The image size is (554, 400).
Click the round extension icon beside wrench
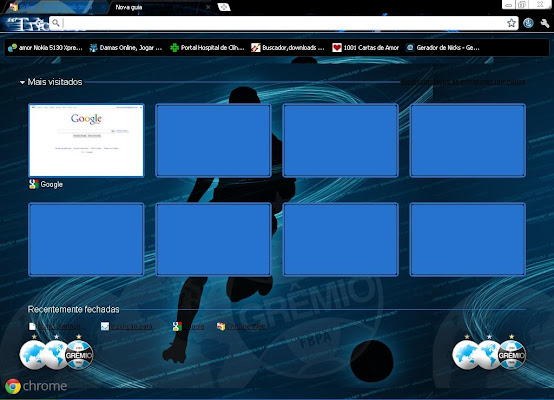coord(528,23)
